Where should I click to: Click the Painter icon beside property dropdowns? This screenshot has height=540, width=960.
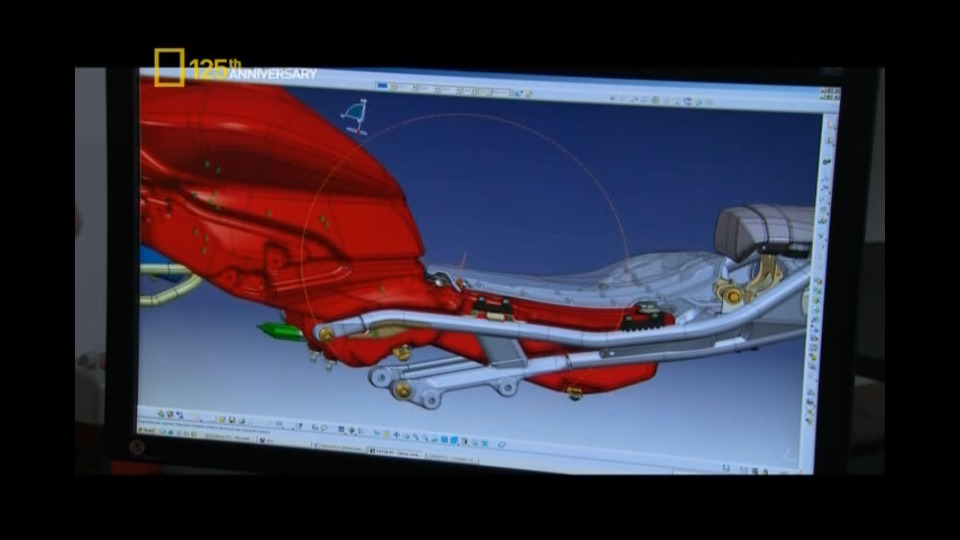(519, 93)
